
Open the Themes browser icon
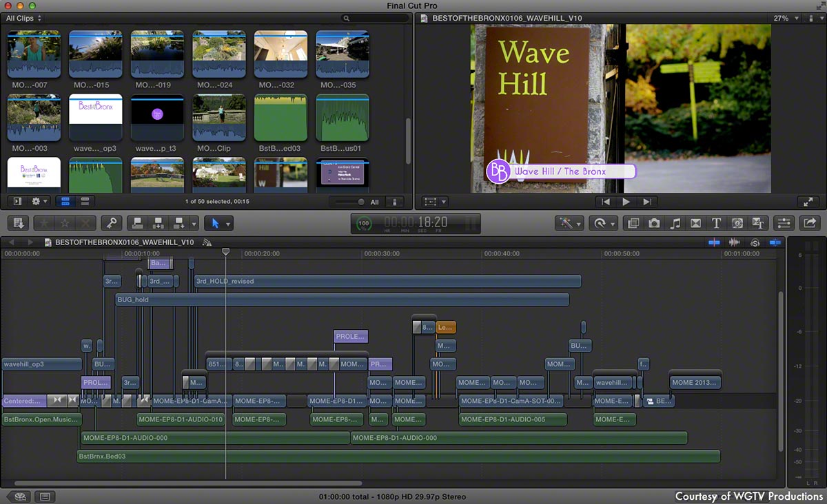(x=758, y=223)
